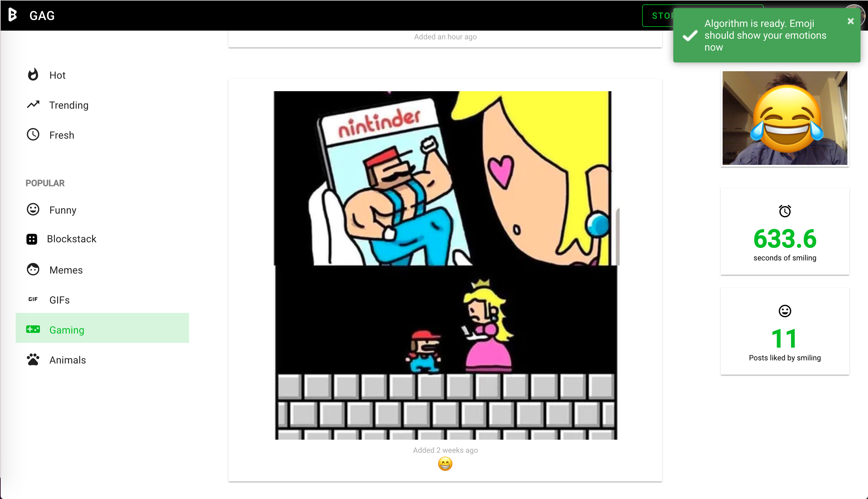The width and height of the screenshot is (868, 499).
Task: Select the Animals paw icon
Action: point(33,359)
